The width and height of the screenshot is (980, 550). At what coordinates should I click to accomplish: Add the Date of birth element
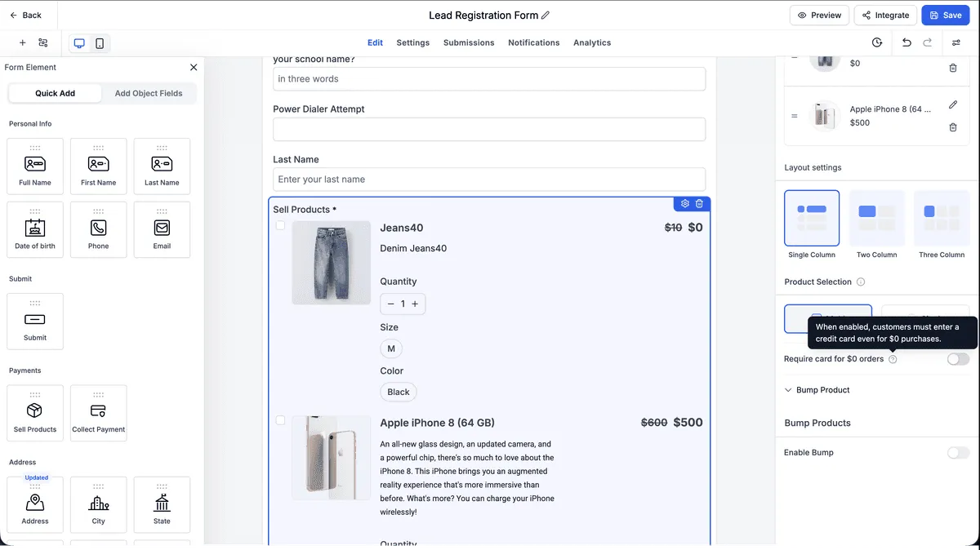tap(35, 229)
